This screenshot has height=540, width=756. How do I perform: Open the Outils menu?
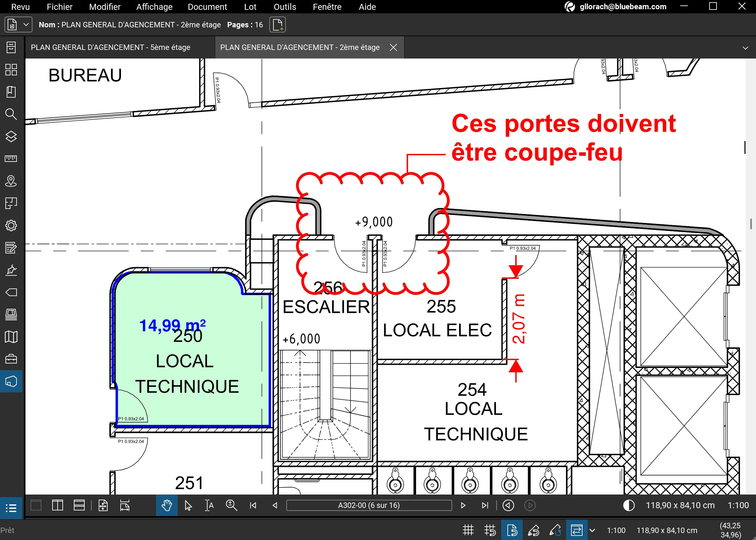point(285,7)
